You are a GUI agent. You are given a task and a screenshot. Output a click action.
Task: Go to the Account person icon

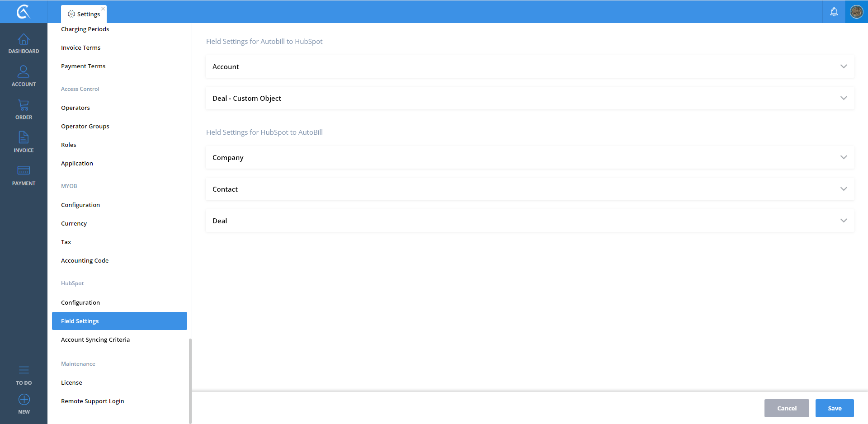point(24,72)
